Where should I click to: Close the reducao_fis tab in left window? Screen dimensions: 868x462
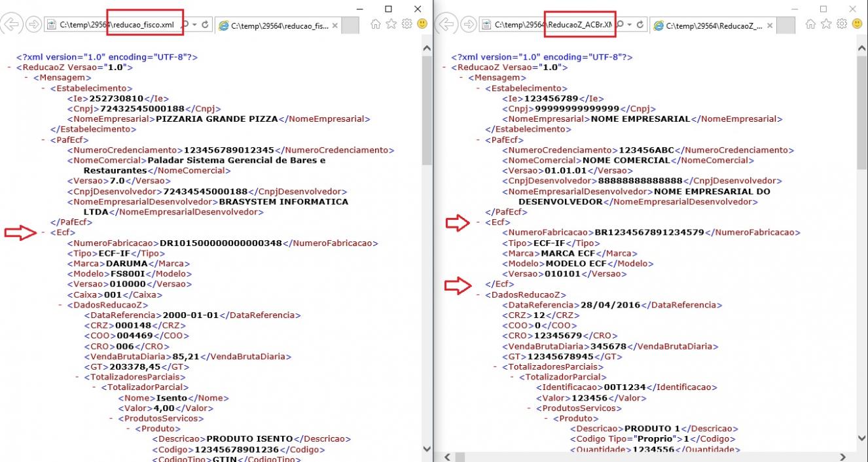(335, 26)
